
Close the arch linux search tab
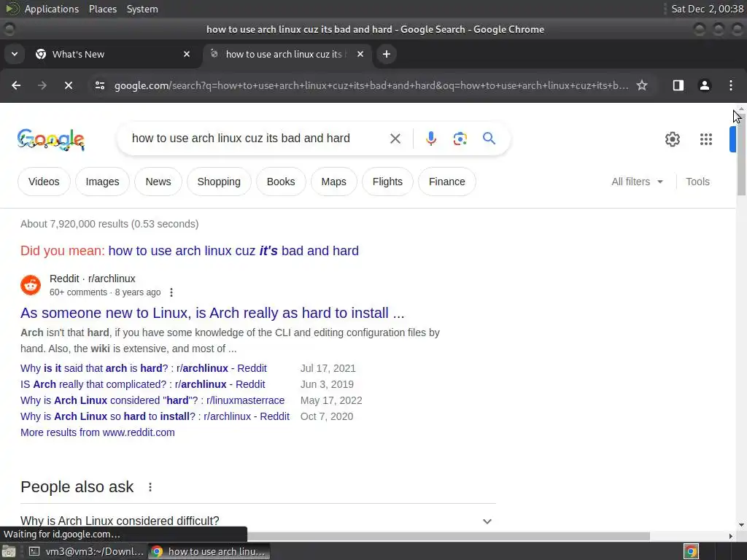360,54
